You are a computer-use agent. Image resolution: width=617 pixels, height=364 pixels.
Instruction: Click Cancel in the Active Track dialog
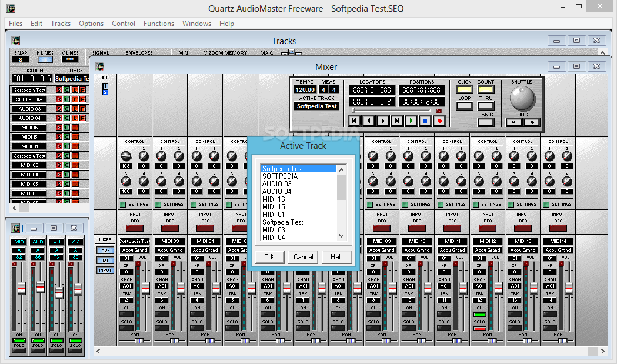coord(304,257)
